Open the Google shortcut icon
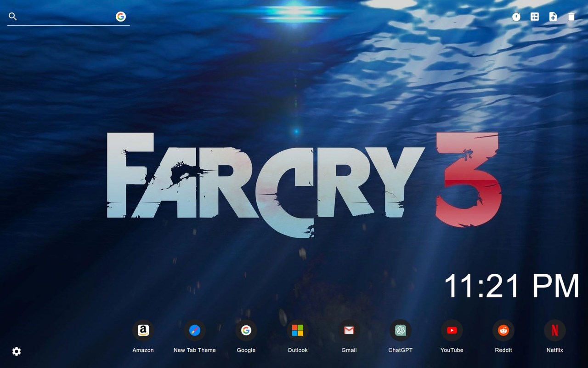Viewport: 588px width, 368px height. 246,330
